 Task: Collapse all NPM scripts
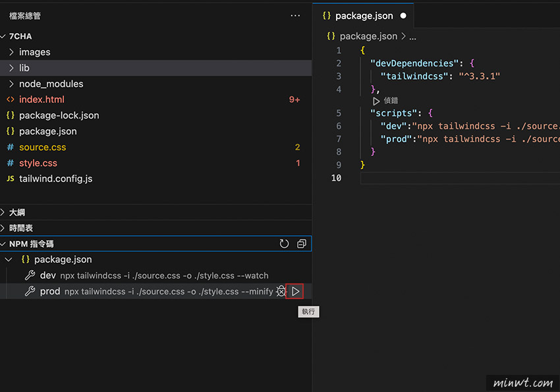(302, 244)
